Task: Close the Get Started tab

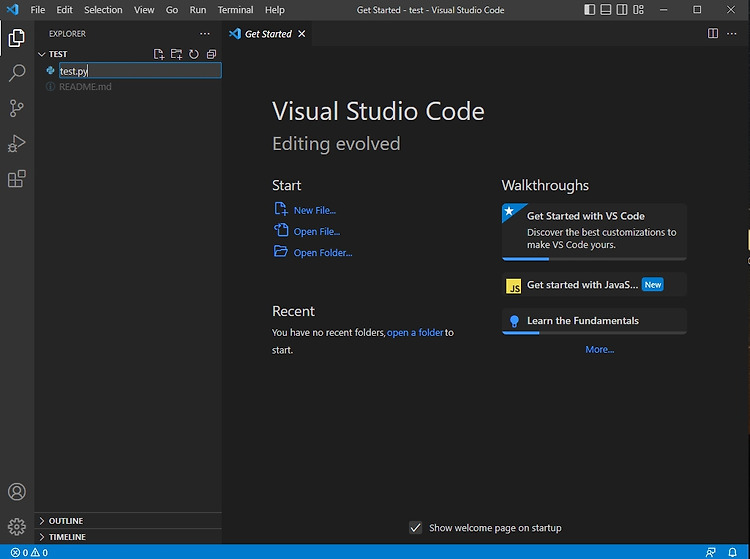Action: coord(302,34)
